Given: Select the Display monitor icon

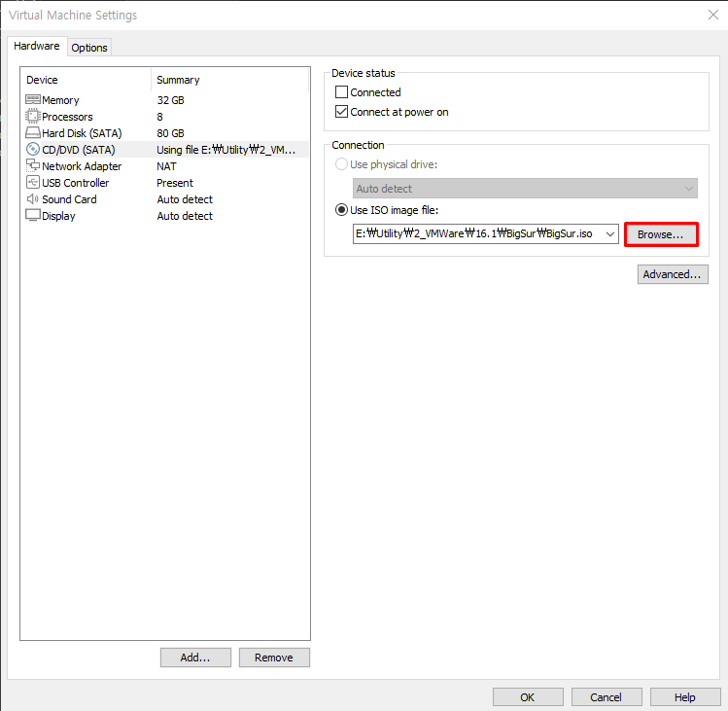Looking at the screenshot, I should tap(32, 215).
